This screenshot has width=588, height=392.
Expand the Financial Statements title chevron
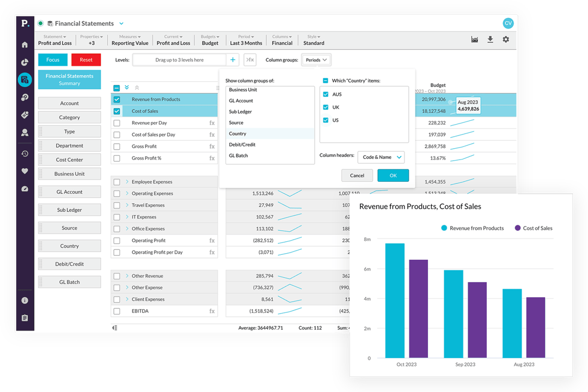point(121,23)
